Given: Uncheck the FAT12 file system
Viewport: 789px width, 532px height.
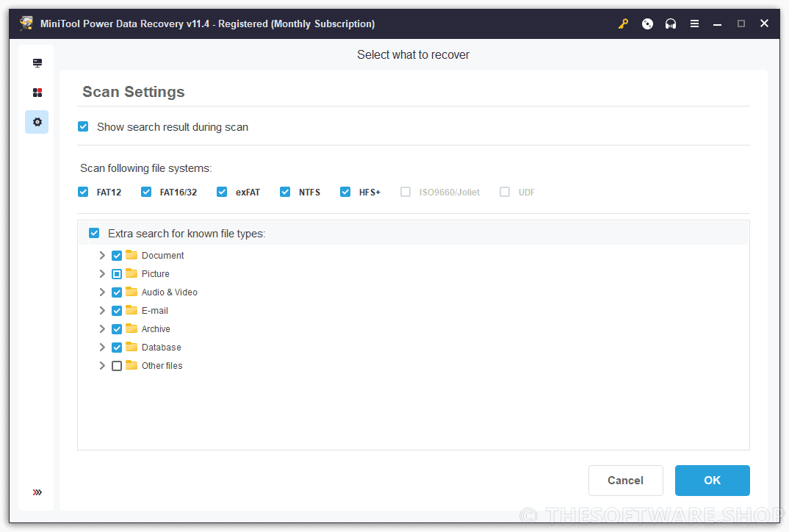Looking at the screenshot, I should (x=83, y=192).
